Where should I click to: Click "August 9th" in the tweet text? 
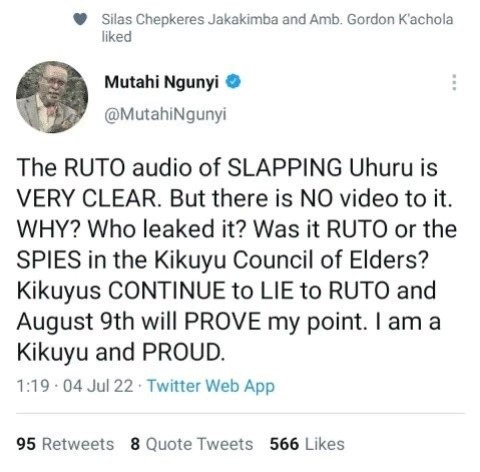(x=75, y=322)
